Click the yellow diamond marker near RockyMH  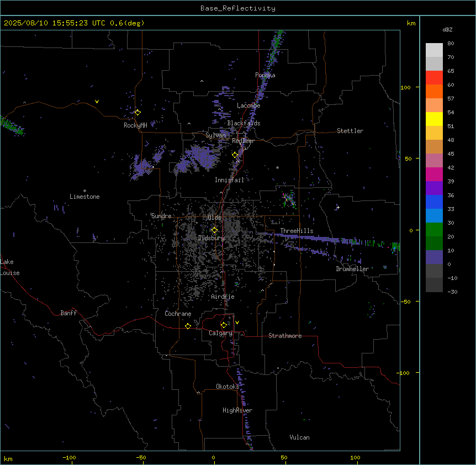coord(137,113)
